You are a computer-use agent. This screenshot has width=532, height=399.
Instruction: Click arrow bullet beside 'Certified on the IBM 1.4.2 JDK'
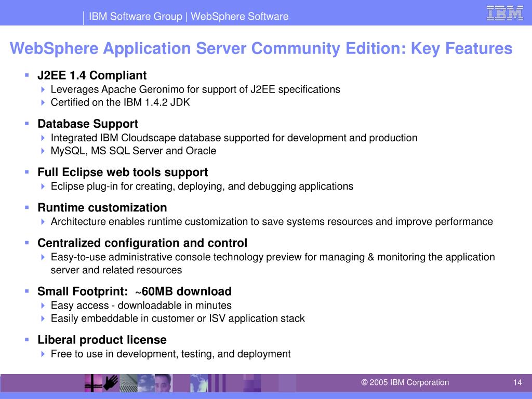pos(43,102)
